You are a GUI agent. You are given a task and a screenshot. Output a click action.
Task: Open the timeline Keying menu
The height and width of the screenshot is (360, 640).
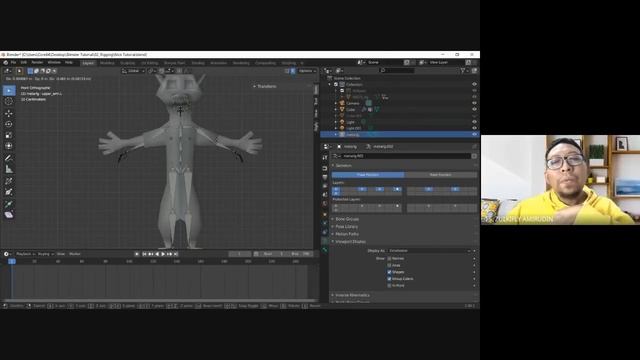(x=45, y=254)
